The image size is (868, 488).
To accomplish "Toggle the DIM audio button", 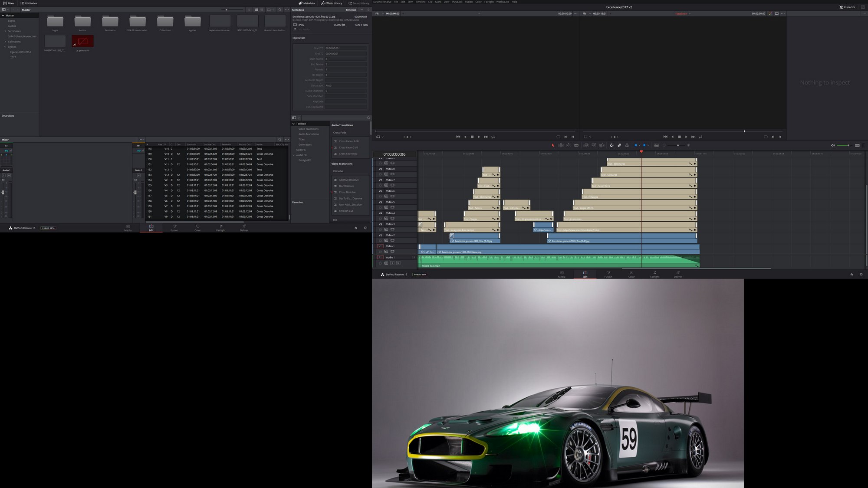I will pyautogui.click(x=857, y=145).
